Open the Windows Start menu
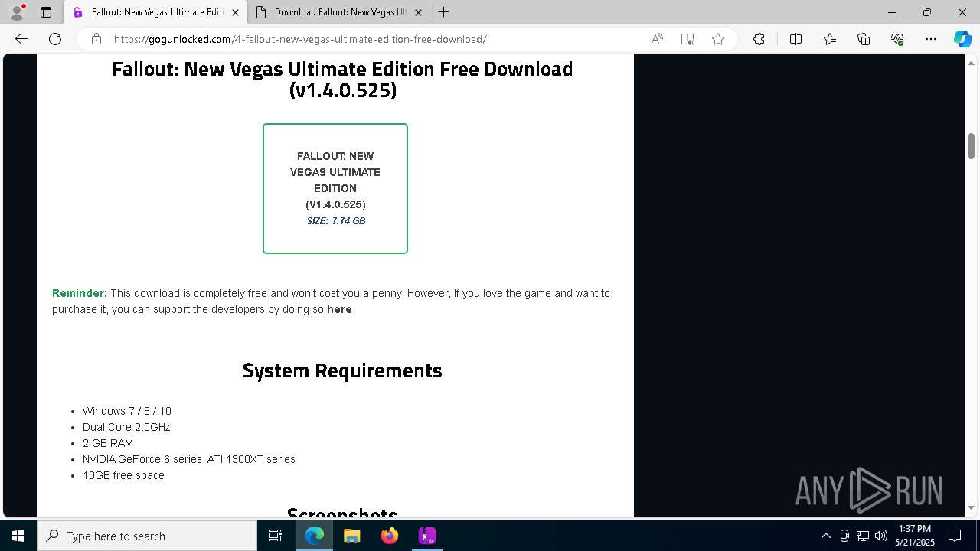 click(x=18, y=536)
